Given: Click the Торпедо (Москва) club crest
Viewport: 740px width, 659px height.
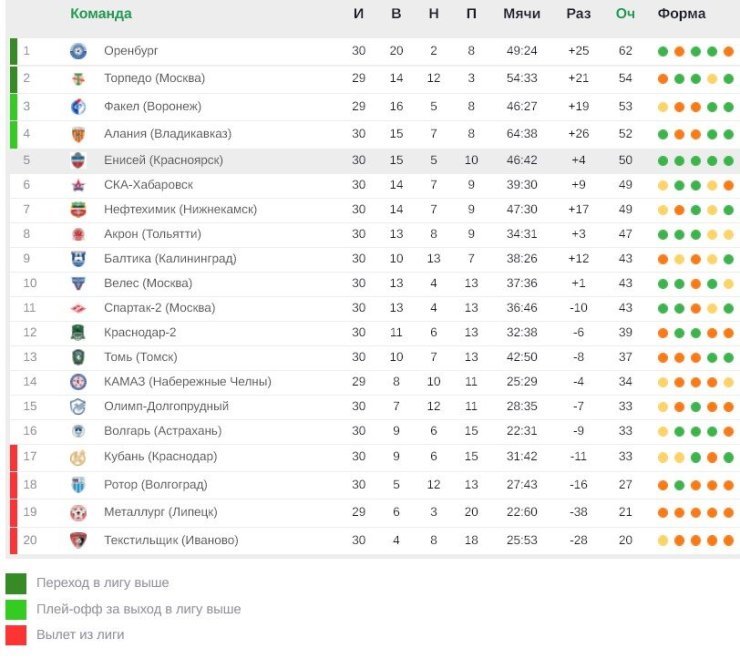Looking at the screenshot, I should click(78, 78).
